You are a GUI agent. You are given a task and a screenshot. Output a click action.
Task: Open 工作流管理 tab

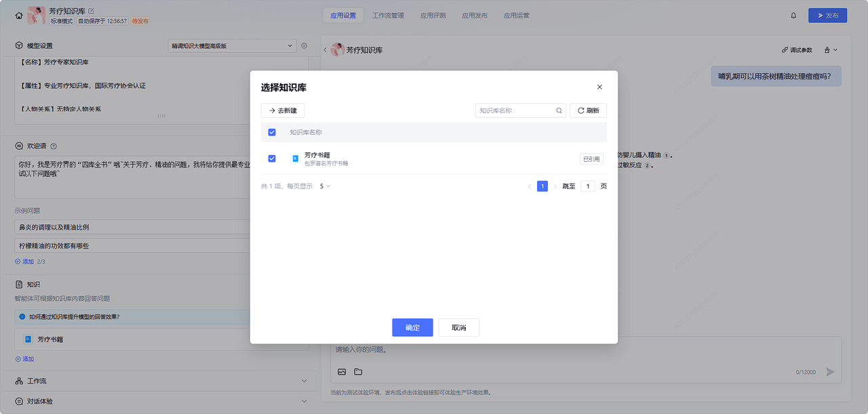(x=388, y=16)
